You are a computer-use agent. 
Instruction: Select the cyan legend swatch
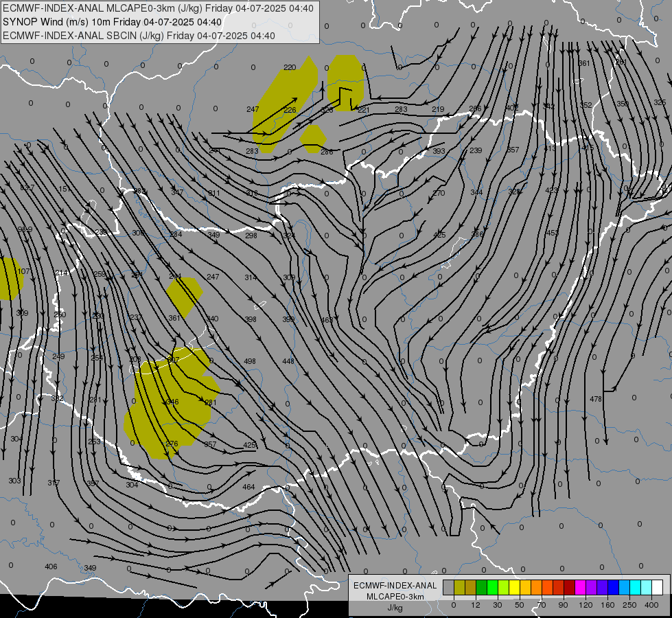point(635,588)
